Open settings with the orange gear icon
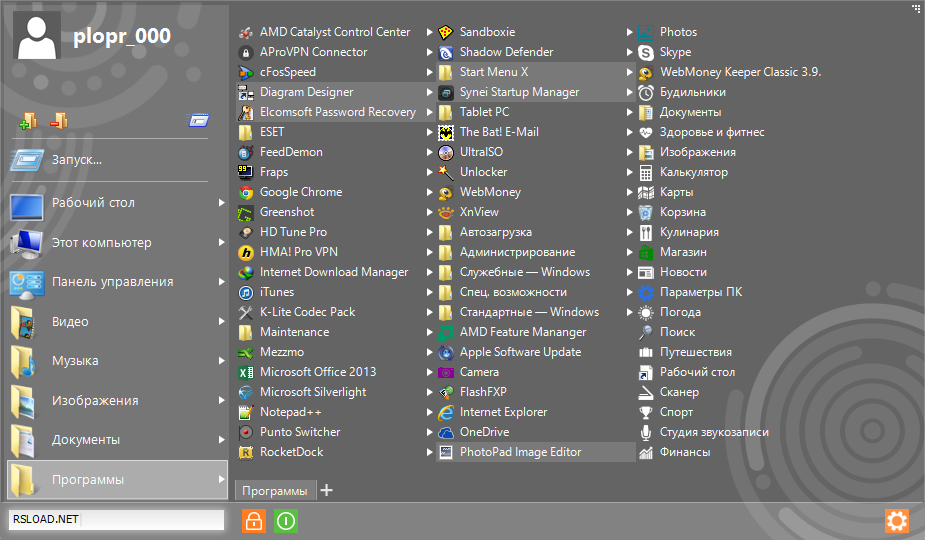Screen dimensions: 925x540 point(897,521)
